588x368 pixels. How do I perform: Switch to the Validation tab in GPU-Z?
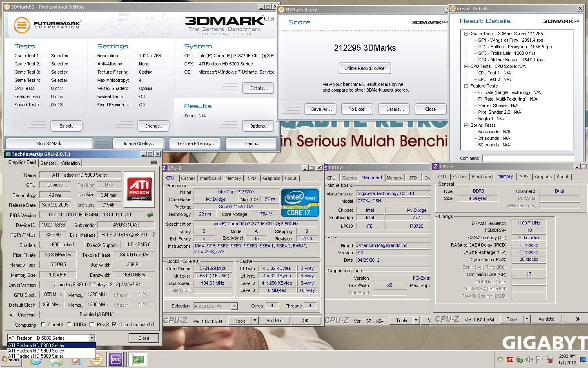click(70, 163)
